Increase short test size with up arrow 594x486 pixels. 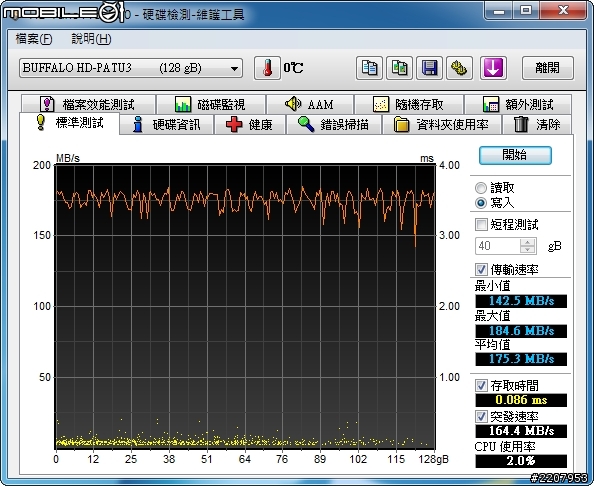(527, 242)
